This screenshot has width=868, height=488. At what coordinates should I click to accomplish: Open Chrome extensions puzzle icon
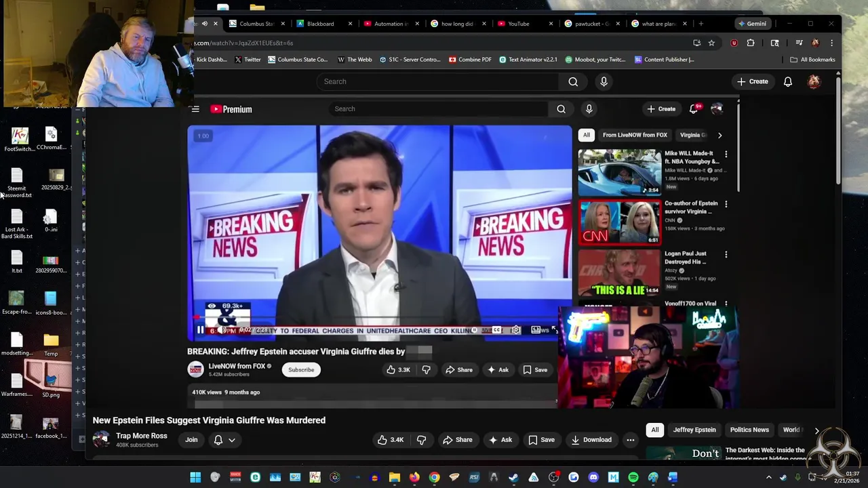point(751,43)
